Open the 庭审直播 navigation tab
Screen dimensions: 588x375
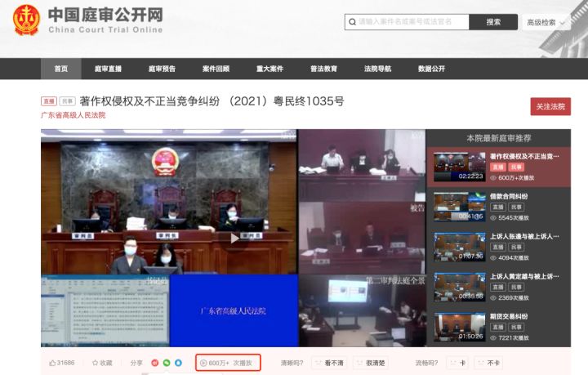[x=108, y=69]
